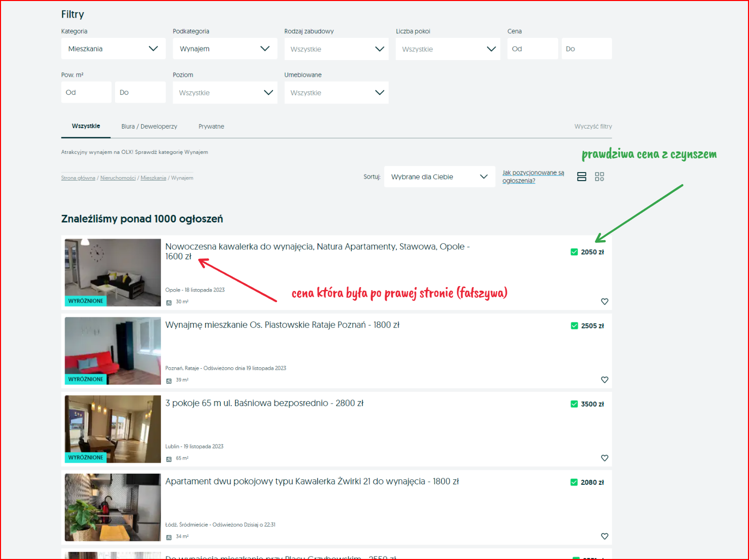Screen dimensions: 749x560
Task: Favorite the Opole kawalerka listing heart
Action: pos(605,301)
